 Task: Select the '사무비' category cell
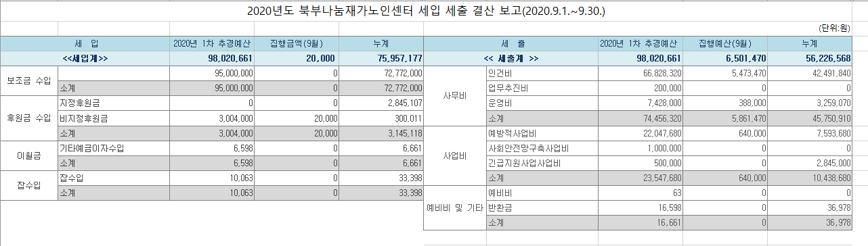coord(455,95)
